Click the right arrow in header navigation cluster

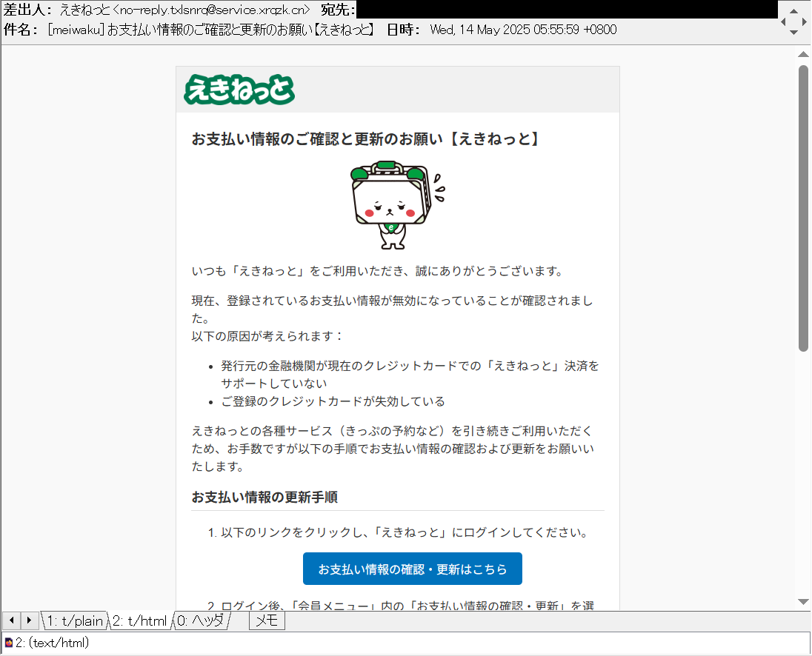click(804, 21)
